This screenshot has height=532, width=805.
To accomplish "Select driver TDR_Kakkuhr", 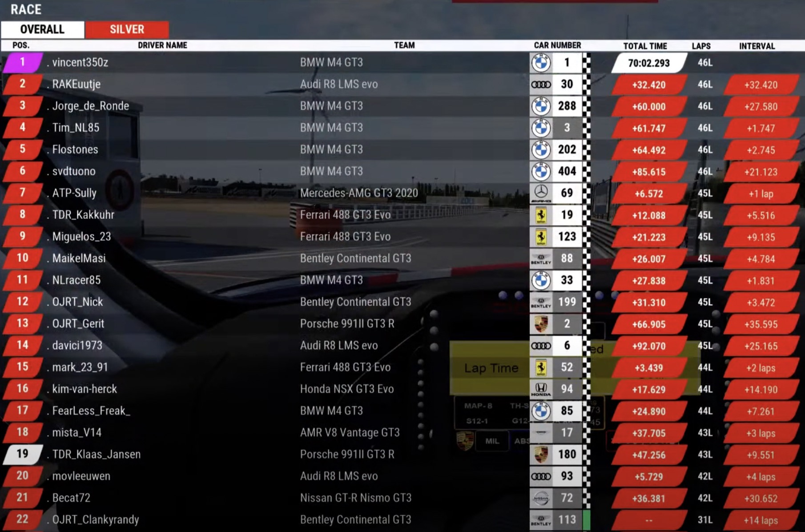I will pyautogui.click(x=83, y=215).
